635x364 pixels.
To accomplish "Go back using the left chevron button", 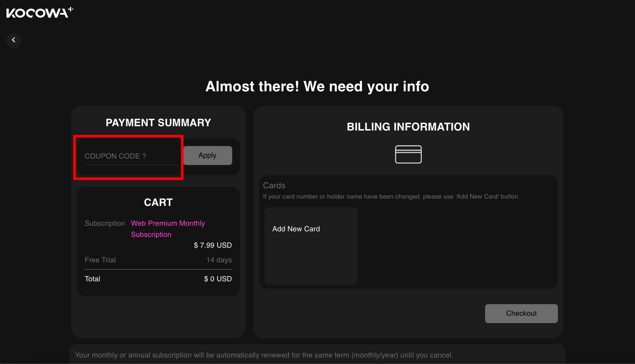I will (14, 40).
